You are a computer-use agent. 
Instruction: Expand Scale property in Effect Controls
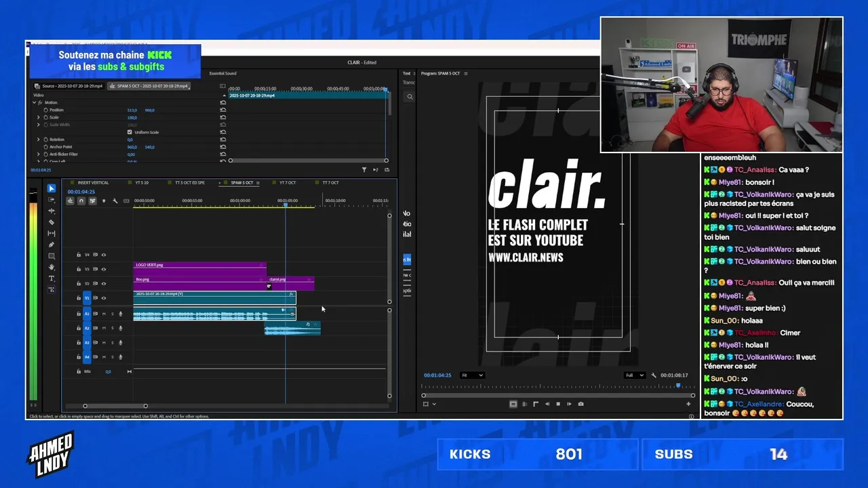(x=39, y=117)
